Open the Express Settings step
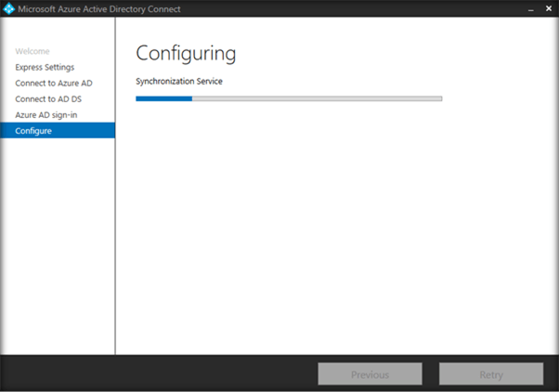The width and height of the screenshot is (559, 392). 45,67
